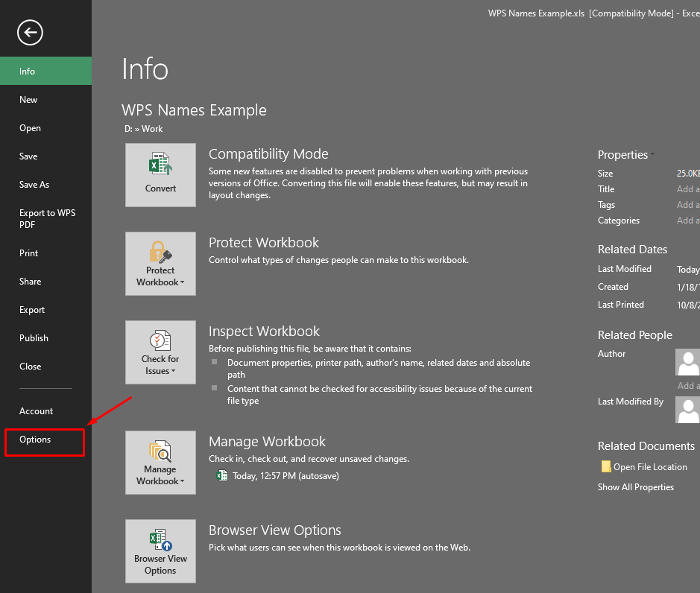Open File Location via the folder icon
Image resolution: width=700 pixels, height=593 pixels.
[605, 466]
